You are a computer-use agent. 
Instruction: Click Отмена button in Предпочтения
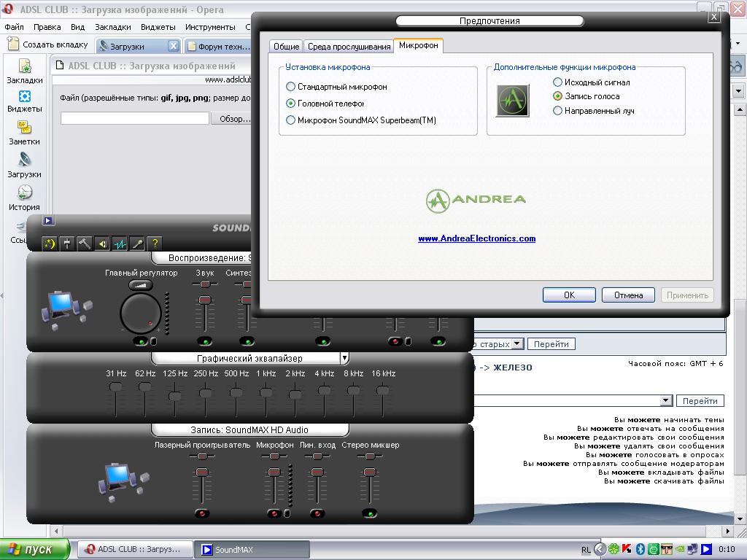tap(628, 295)
